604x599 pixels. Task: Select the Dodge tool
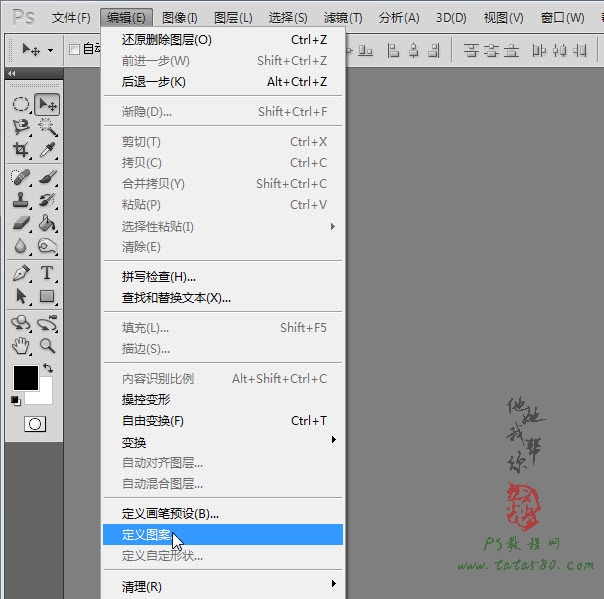(47, 246)
